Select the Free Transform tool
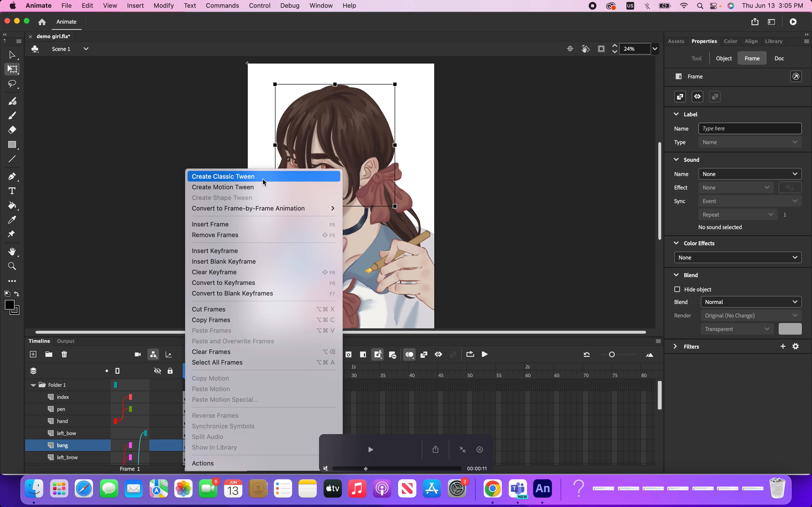 pyautogui.click(x=12, y=70)
